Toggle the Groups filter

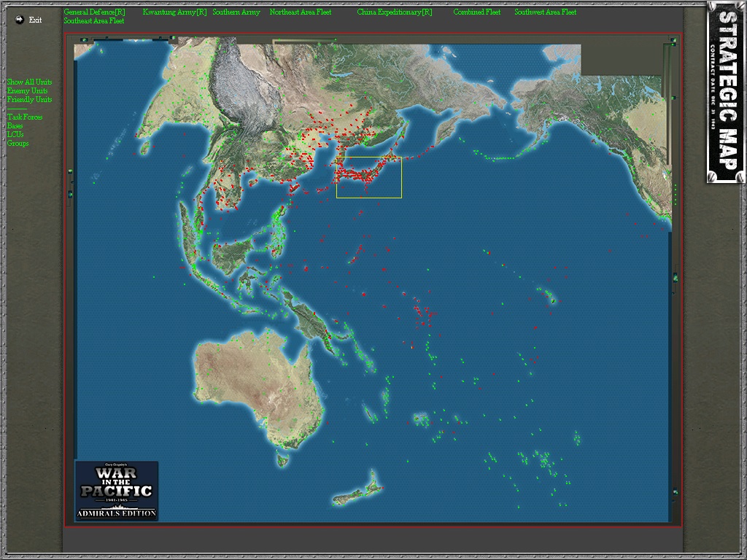point(18,143)
